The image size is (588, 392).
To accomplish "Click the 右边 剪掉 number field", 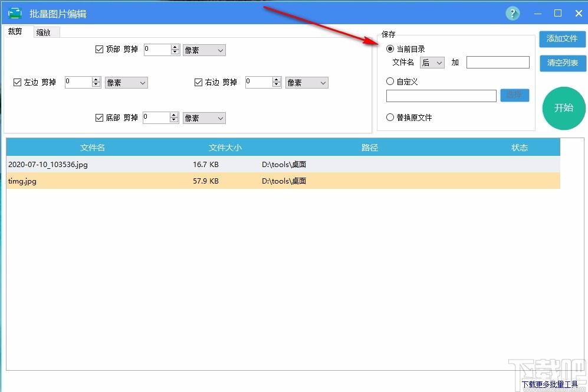I will [x=259, y=82].
